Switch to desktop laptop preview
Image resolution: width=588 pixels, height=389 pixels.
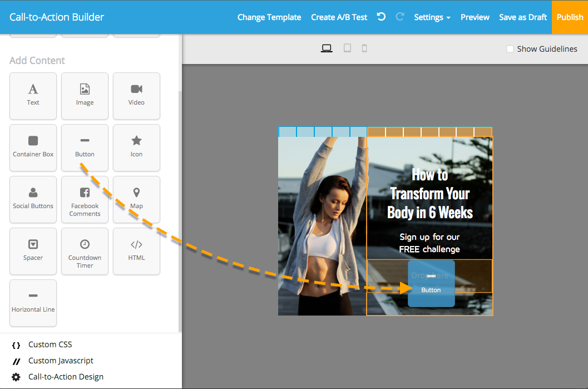pos(327,48)
